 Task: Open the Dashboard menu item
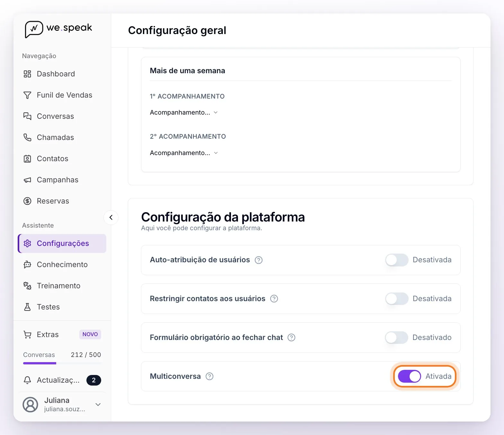click(x=62, y=74)
